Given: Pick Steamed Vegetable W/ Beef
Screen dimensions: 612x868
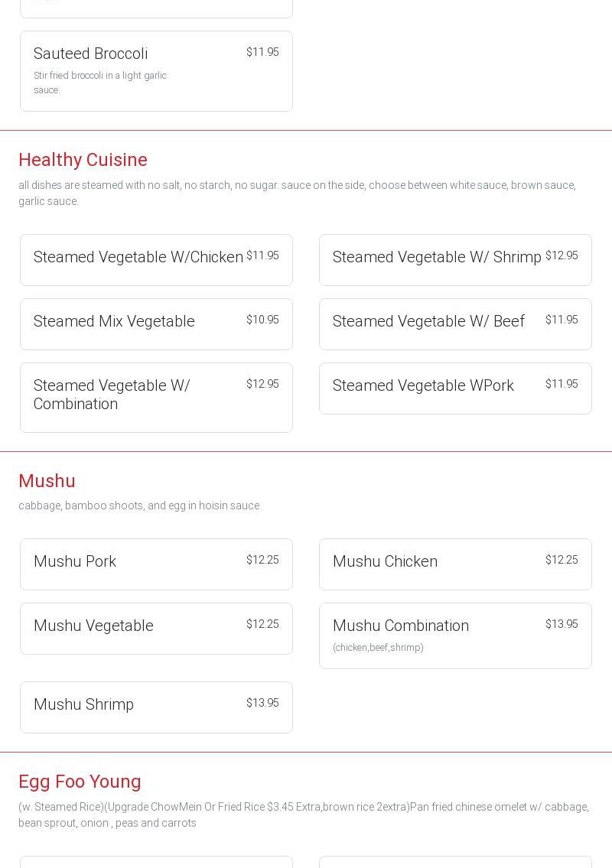Looking at the screenshot, I should (x=455, y=324).
